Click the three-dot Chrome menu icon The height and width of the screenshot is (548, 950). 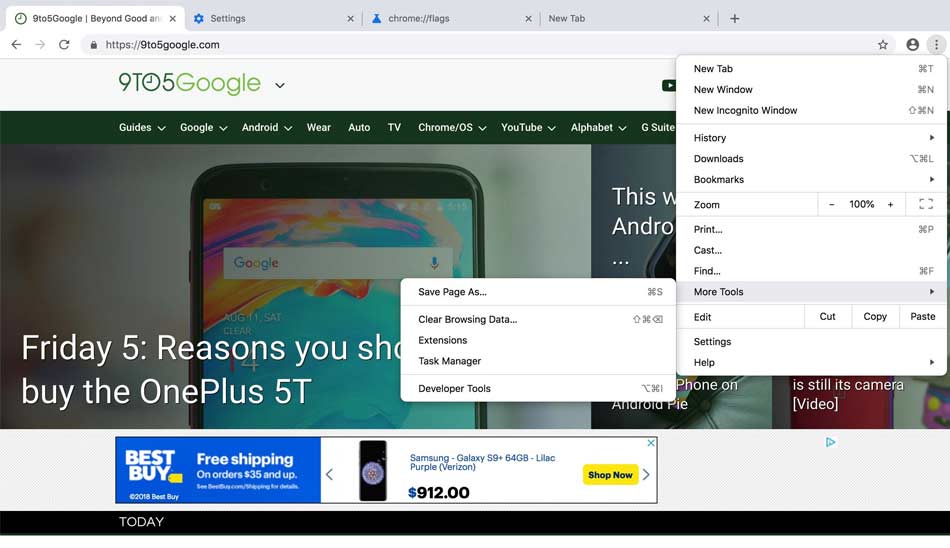[x=936, y=44]
